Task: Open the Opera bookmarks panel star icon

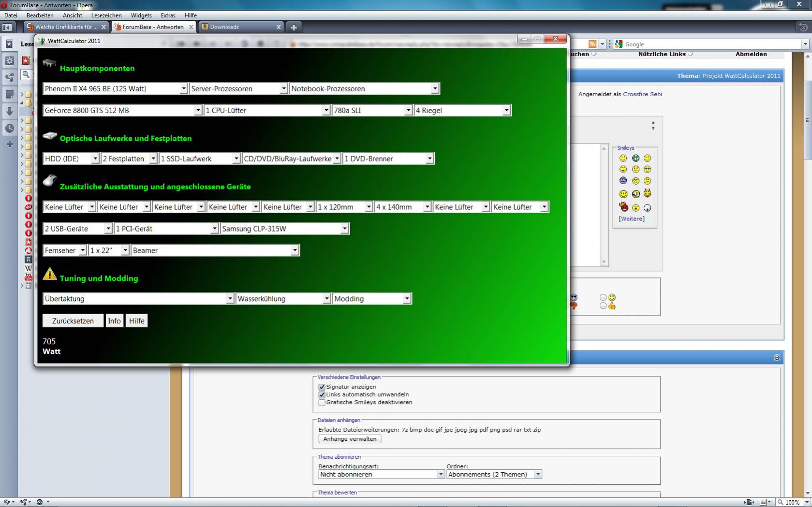Action: coord(9,44)
